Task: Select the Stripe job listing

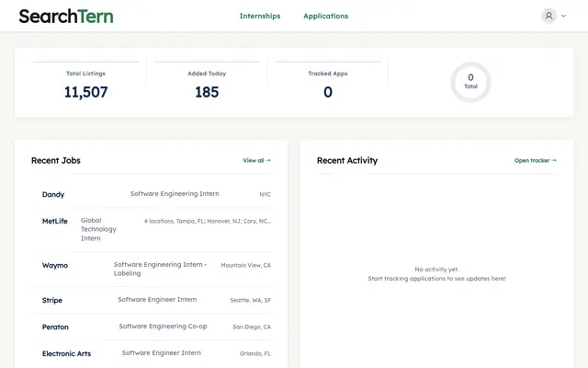Action: (152, 300)
